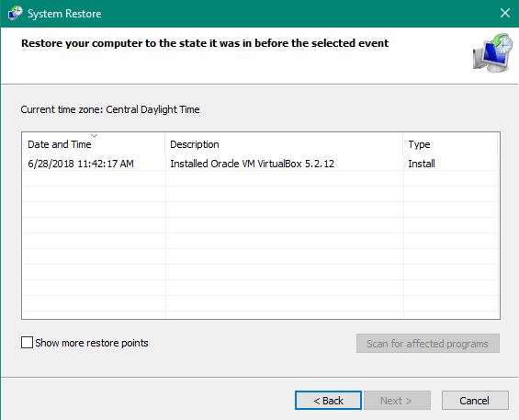The image size is (519, 420).
Task: Select the 6/28/2018 11:42:17 AM restore point
Action: (81, 164)
